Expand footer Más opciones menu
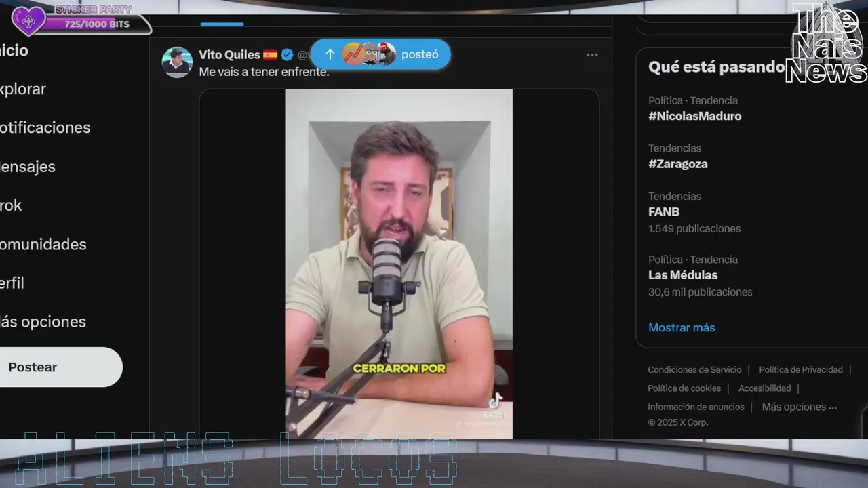Image resolution: width=868 pixels, height=488 pixels. 800,407
